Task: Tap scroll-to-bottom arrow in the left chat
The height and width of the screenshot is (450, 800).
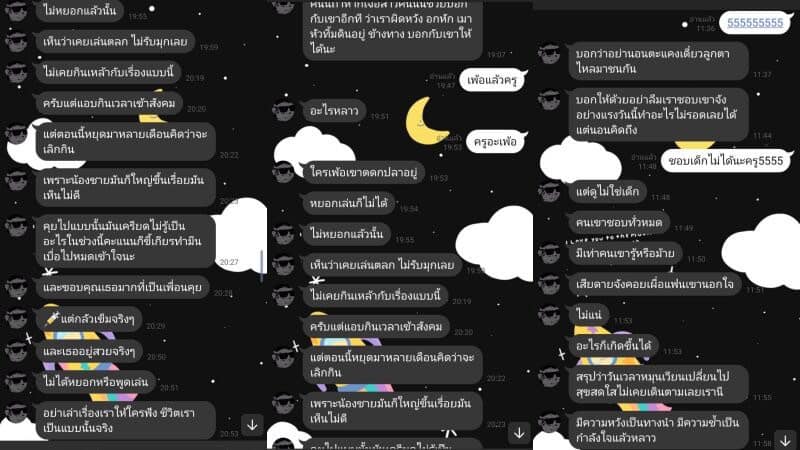Action: point(252,424)
